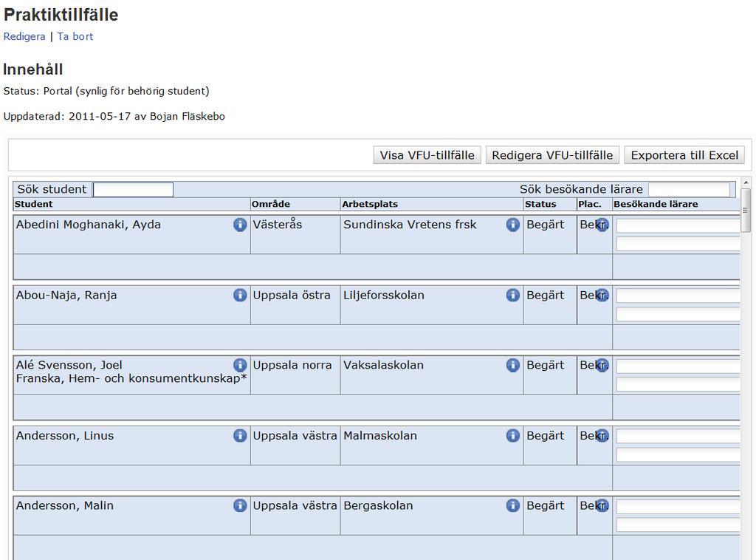Click Uppsala västra in Andersson, Linus row
This screenshot has height=560, width=756.
(295, 436)
